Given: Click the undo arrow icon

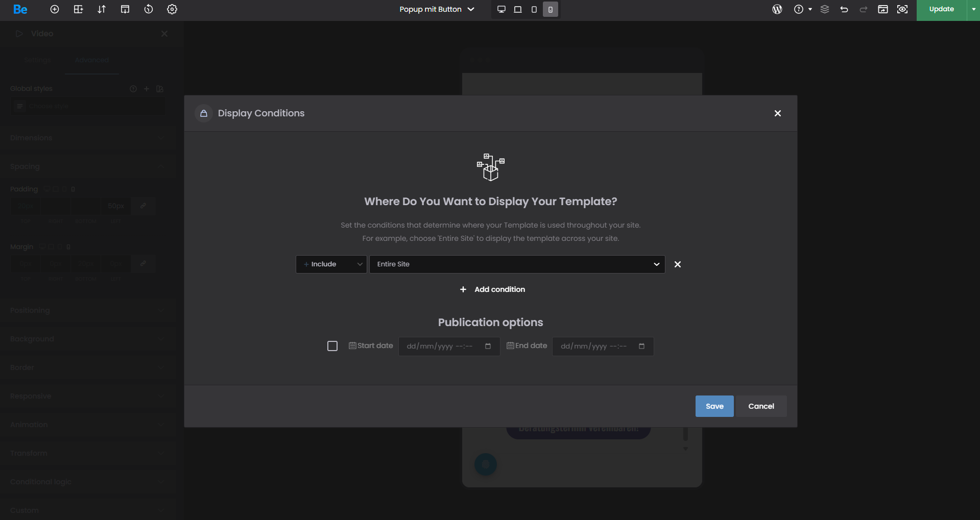Looking at the screenshot, I should click(844, 9).
